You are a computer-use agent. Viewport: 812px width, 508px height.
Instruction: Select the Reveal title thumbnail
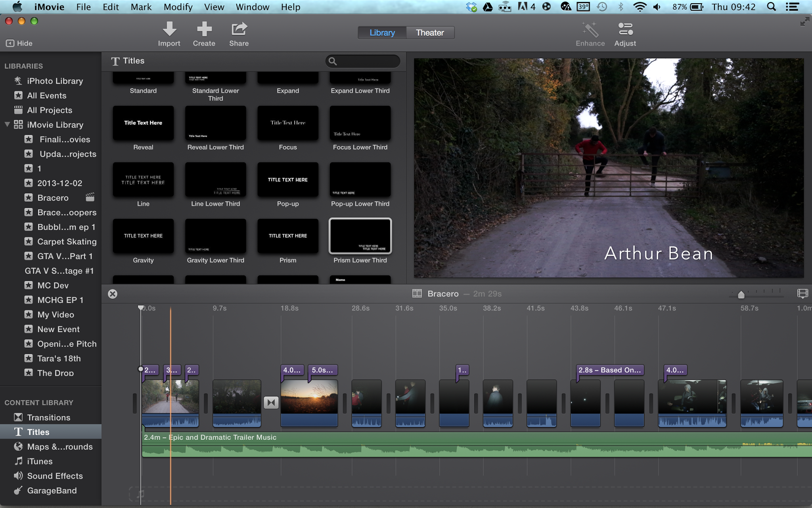pyautogui.click(x=143, y=123)
